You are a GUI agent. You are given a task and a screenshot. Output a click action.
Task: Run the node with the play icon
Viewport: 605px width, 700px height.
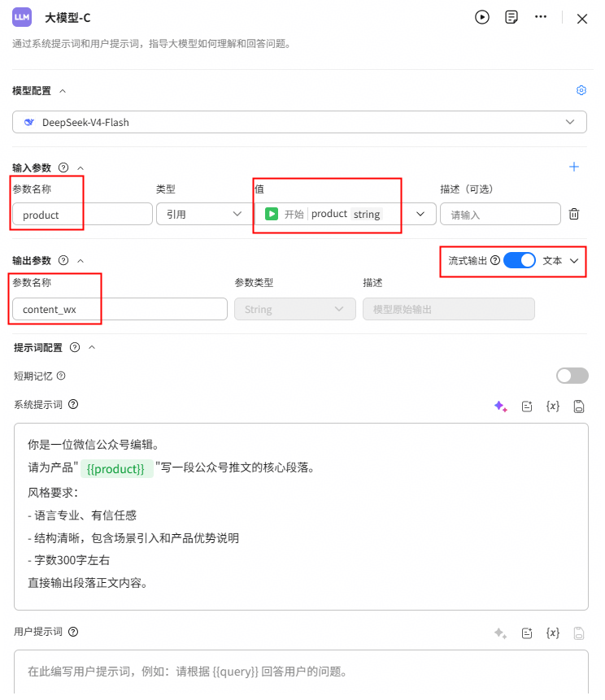[x=481, y=17]
